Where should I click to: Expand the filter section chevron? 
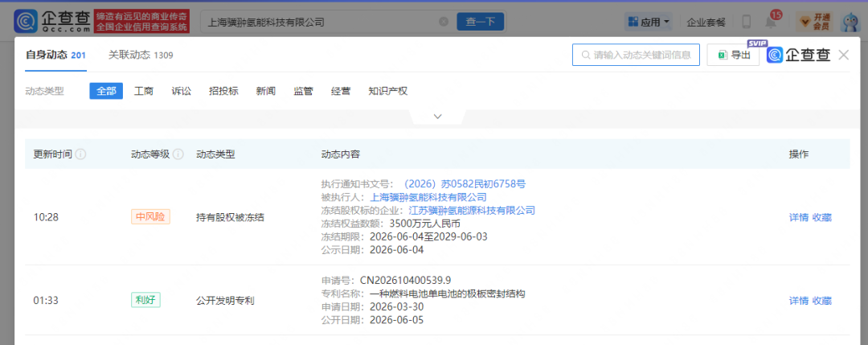(438, 117)
